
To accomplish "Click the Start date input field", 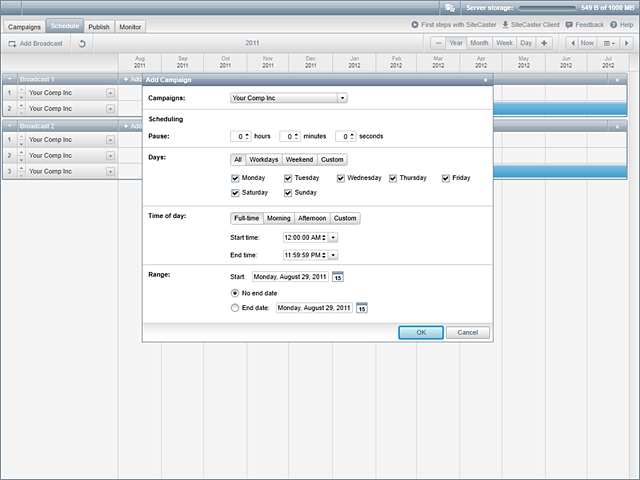I will pyautogui.click(x=289, y=277).
